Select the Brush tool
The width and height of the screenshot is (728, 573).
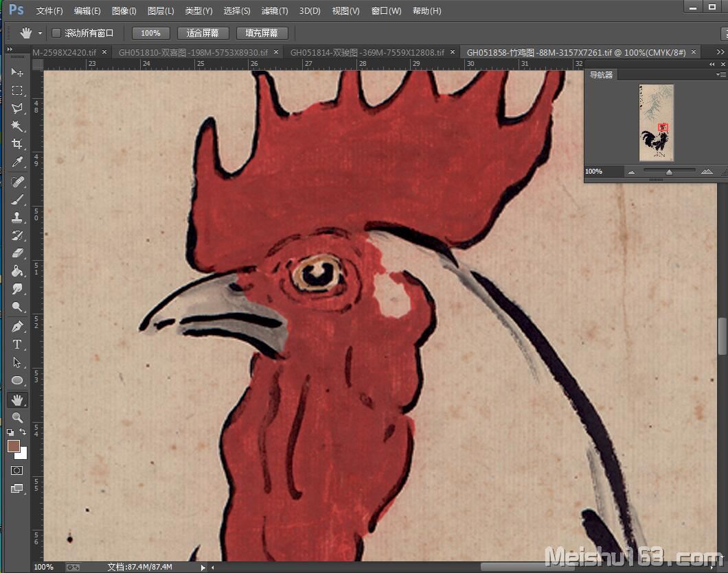[17, 200]
